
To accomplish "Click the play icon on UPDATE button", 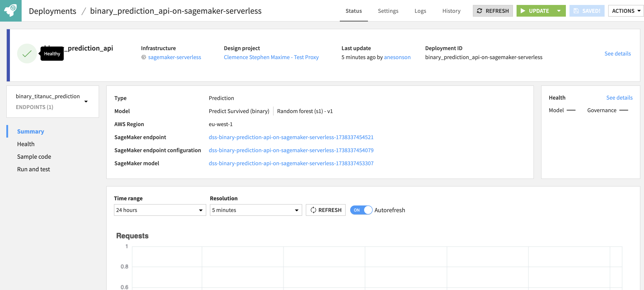I will pyautogui.click(x=523, y=11).
